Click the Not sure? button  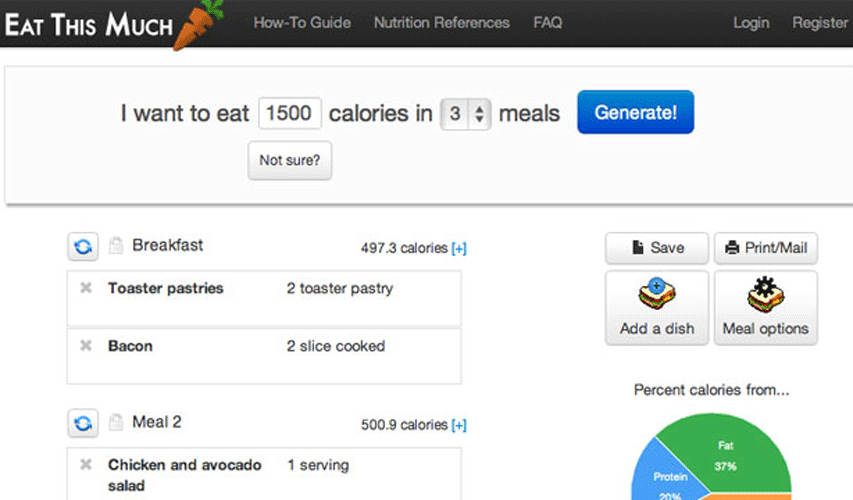[289, 161]
